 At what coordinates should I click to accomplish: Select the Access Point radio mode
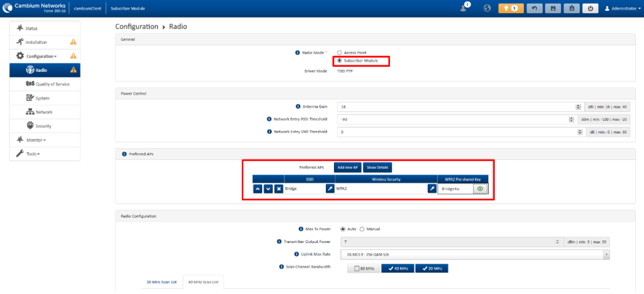(340, 53)
